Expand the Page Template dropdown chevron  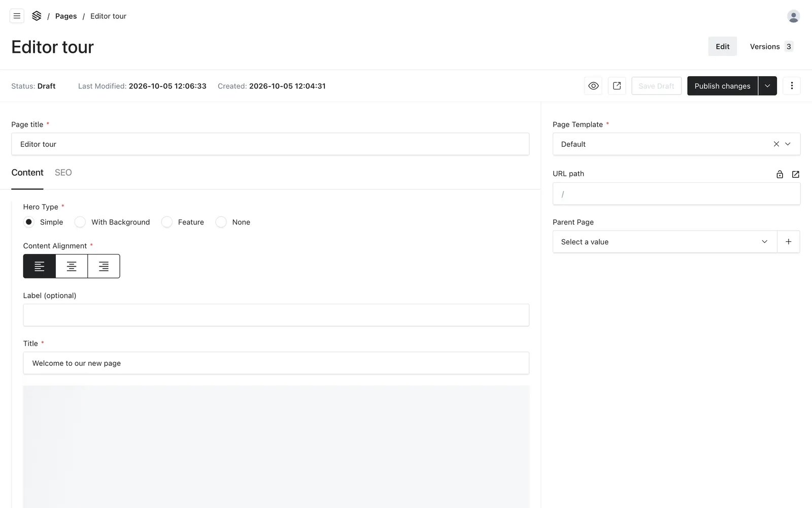click(788, 144)
